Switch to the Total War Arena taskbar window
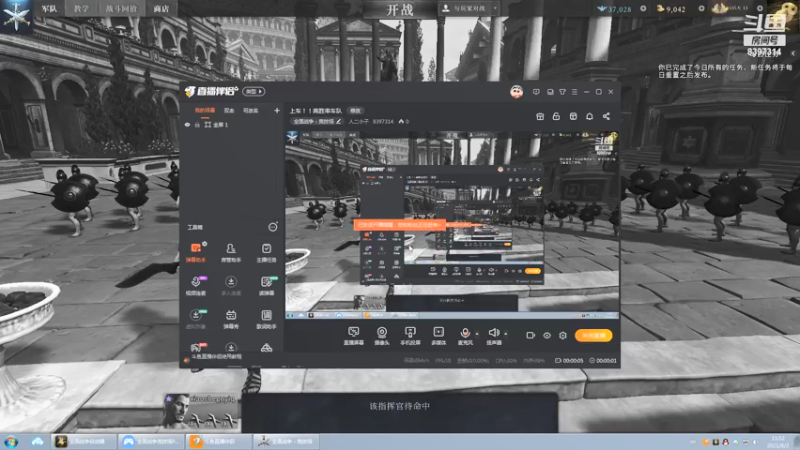This screenshot has height=450, width=800. coord(286,441)
